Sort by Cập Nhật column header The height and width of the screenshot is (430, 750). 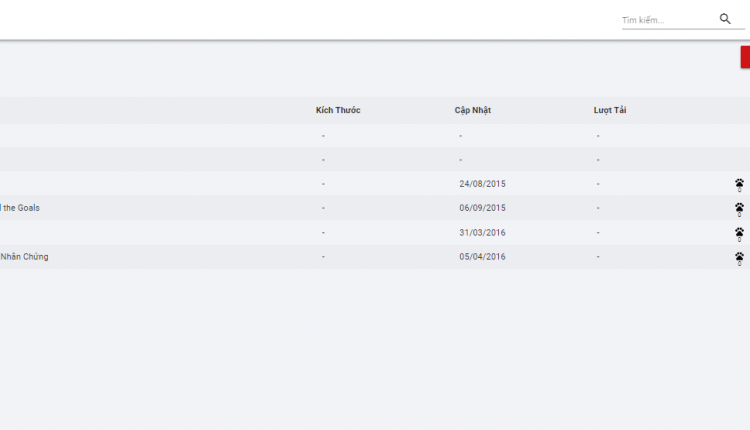(473, 110)
